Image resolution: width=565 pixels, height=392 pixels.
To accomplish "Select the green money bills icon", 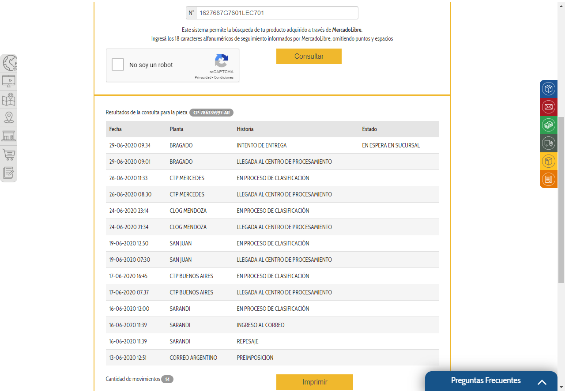I will point(548,125).
